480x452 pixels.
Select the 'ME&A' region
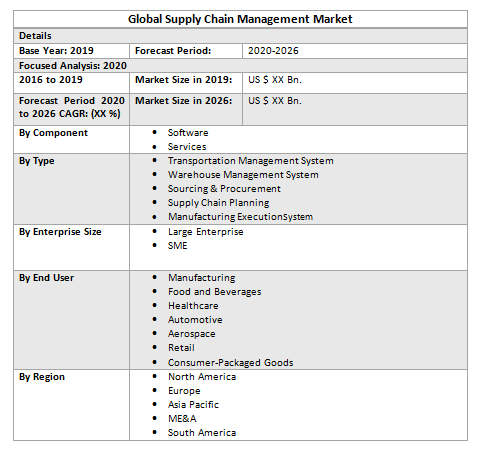pyautogui.click(x=182, y=419)
